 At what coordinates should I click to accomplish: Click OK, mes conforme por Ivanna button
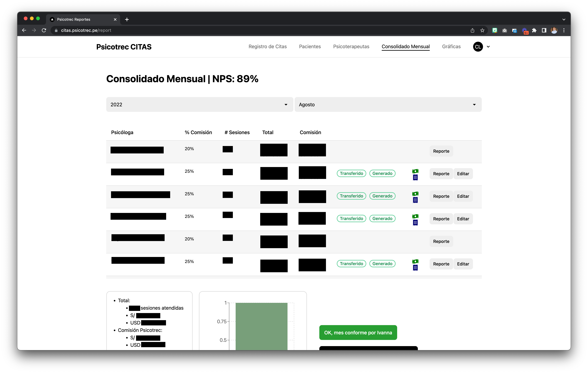pos(358,332)
